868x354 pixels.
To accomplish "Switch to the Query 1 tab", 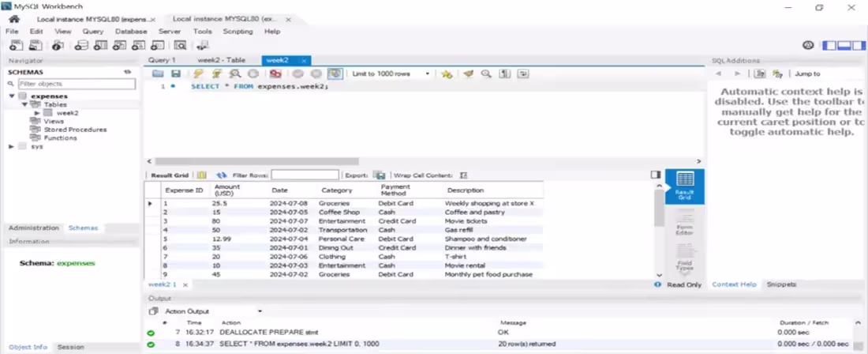I will point(163,60).
